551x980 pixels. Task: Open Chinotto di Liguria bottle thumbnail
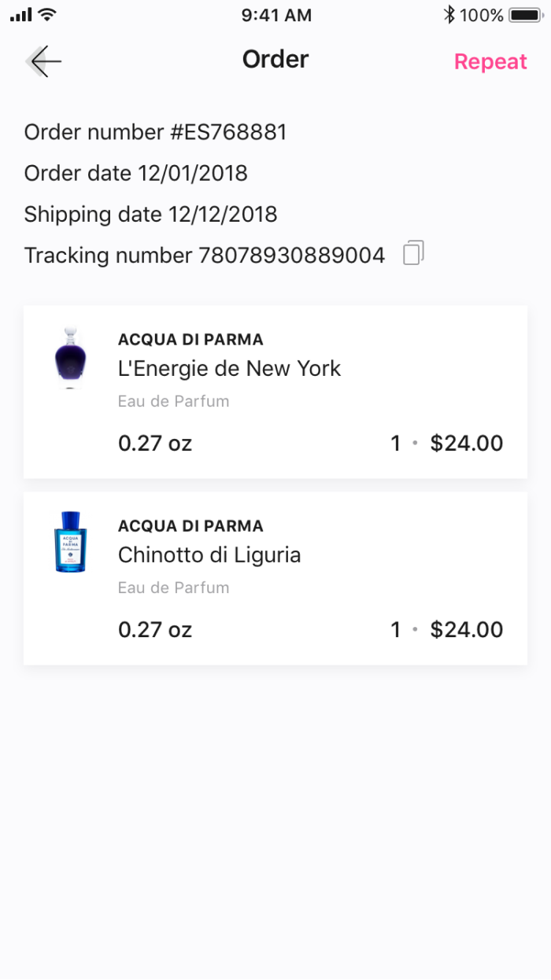tap(70, 542)
